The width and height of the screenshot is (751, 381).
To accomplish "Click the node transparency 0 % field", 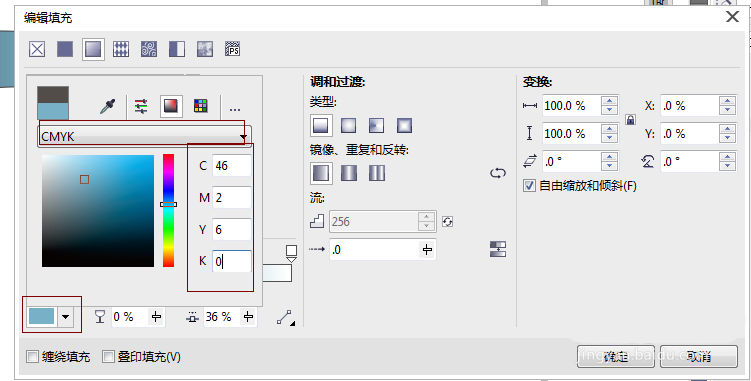I will click(129, 317).
